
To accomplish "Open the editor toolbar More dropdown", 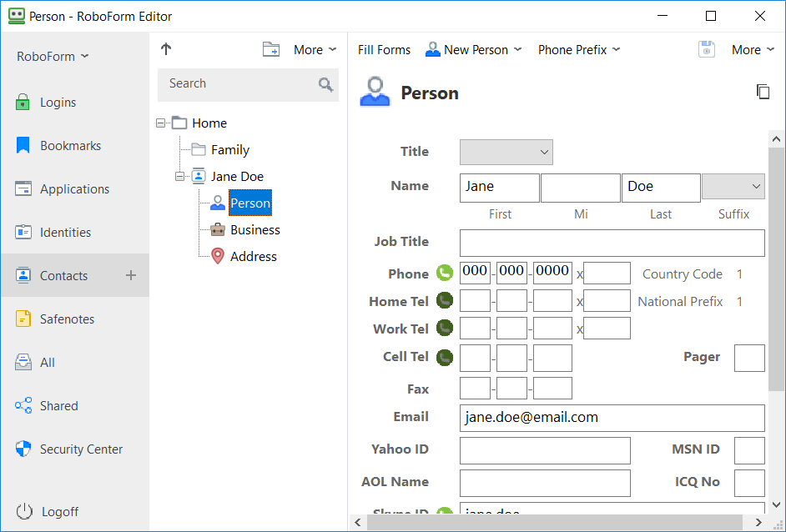I will [753, 49].
